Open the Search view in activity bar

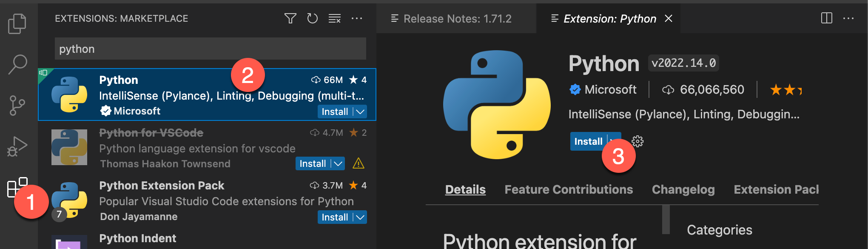(17, 64)
